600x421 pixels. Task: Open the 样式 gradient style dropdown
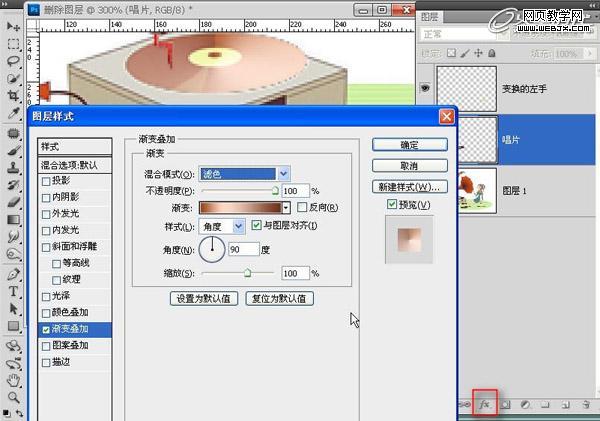click(219, 226)
